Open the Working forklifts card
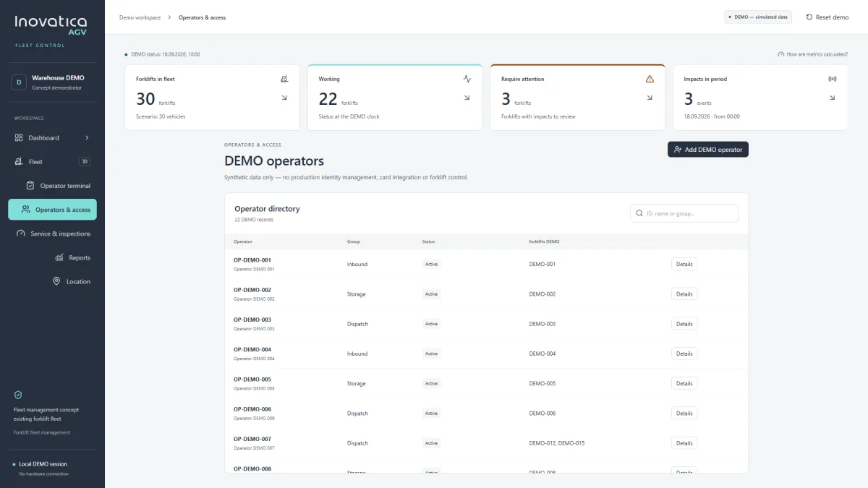This screenshot has width=868, height=488. point(395,97)
